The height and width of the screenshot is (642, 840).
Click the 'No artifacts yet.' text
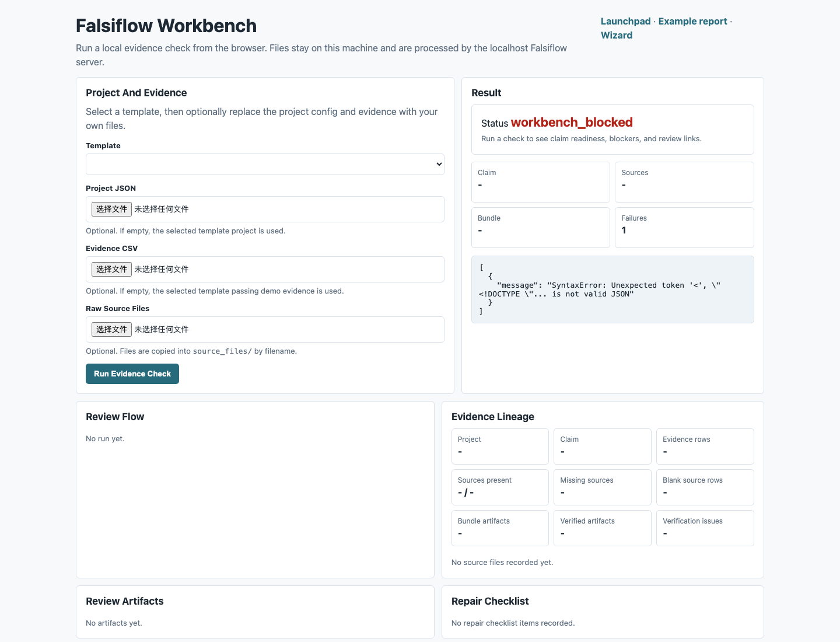coord(114,623)
